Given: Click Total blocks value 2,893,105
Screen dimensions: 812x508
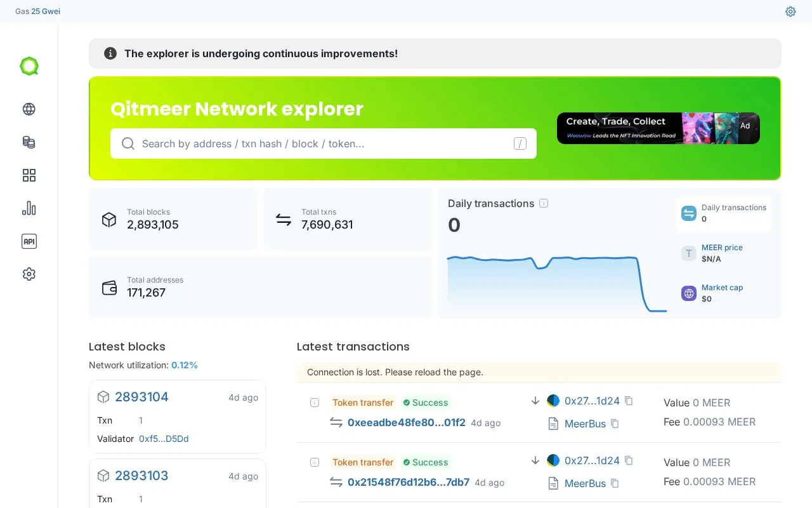Looking at the screenshot, I should coord(153,225).
